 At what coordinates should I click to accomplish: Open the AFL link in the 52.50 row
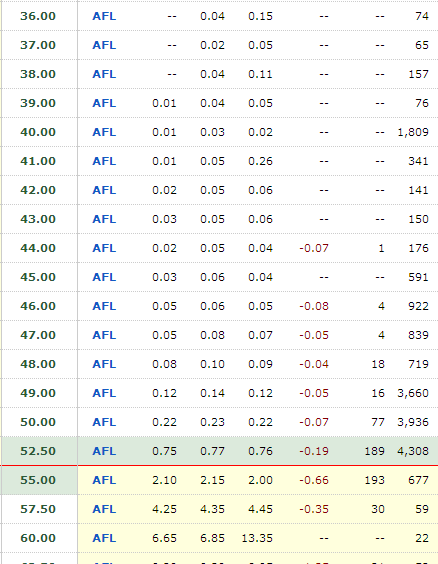(x=104, y=451)
